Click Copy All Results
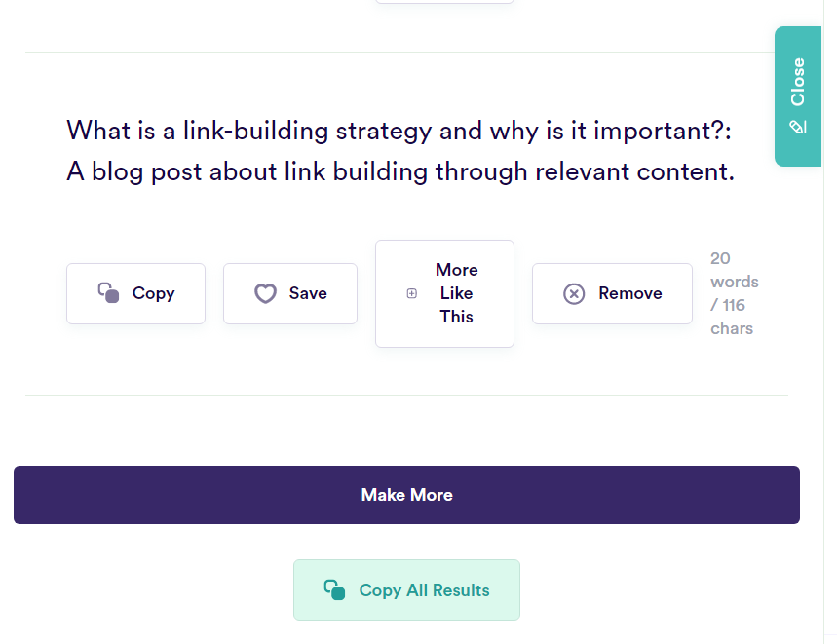Viewport: 837px width, 644px height. 406,589
